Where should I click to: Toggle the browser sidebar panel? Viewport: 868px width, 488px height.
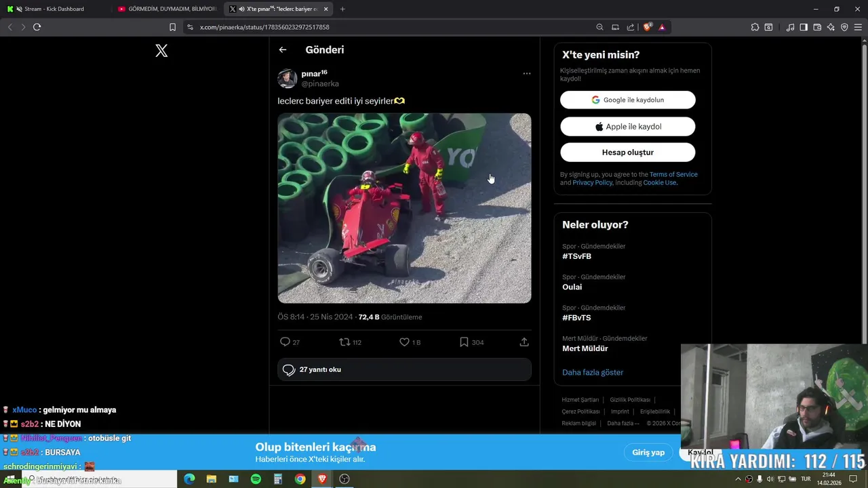(x=804, y=27)
